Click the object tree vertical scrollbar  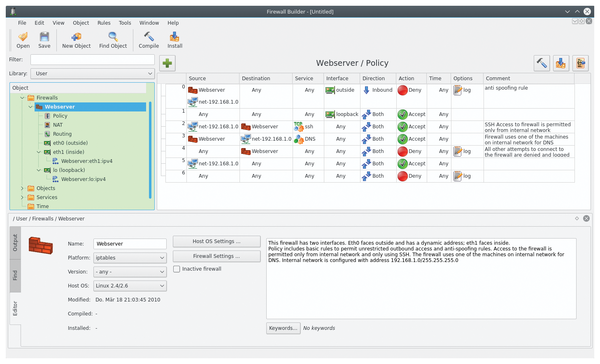pos(150,149)
